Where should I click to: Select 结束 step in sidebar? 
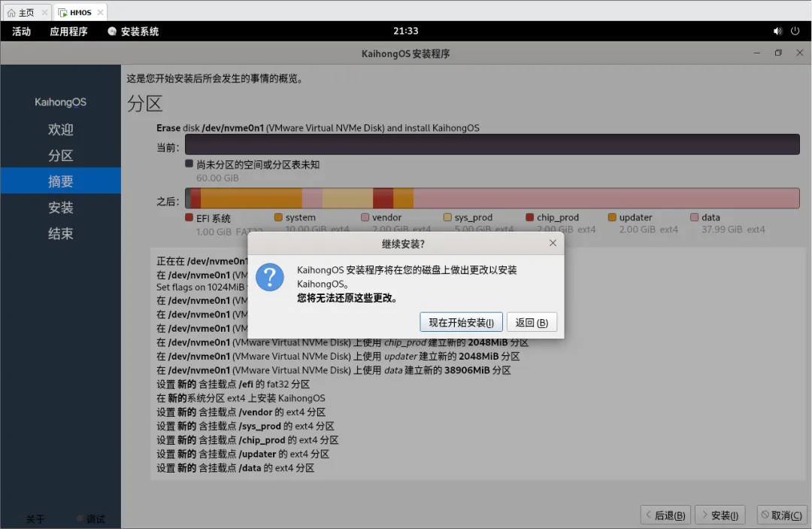[x=61, y=233]
